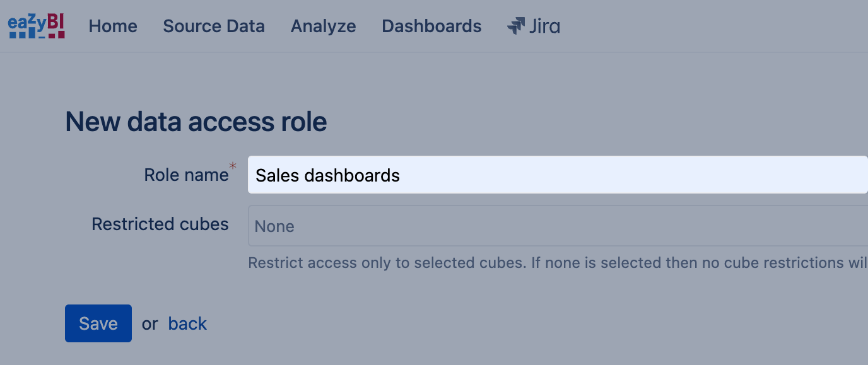Save the new data access role

(x=98, y=323)
